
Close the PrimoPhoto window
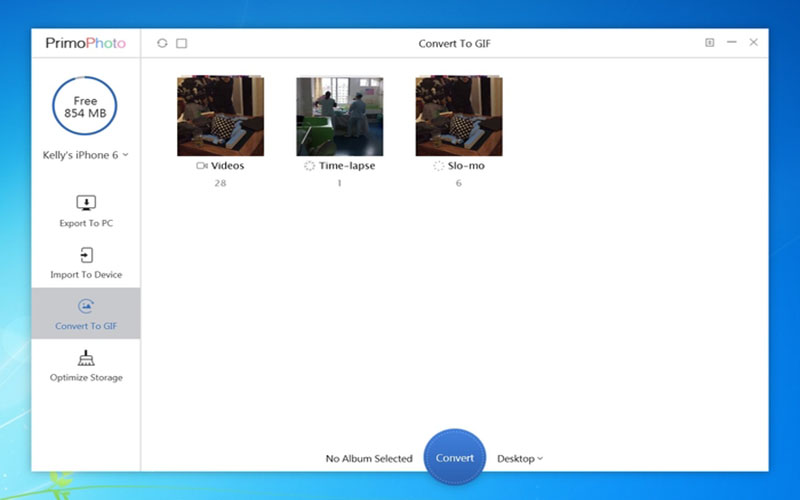point(754,42)
